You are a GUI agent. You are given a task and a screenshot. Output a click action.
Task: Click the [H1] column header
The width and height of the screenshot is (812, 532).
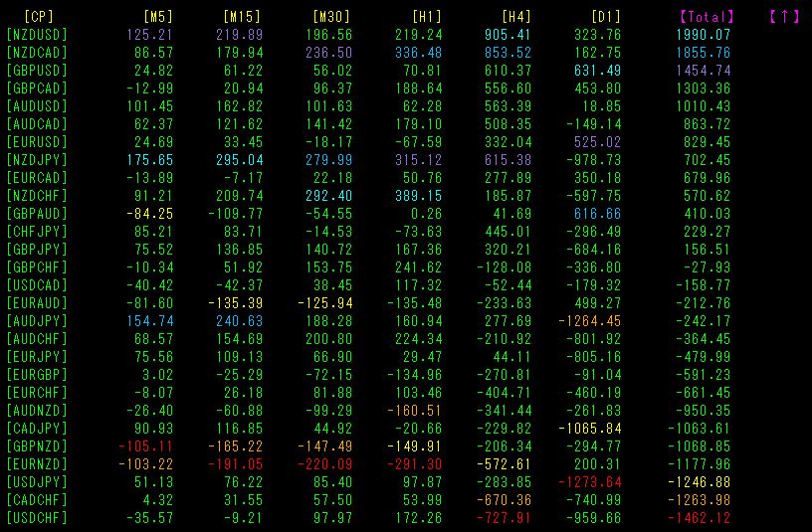(427, 17)
